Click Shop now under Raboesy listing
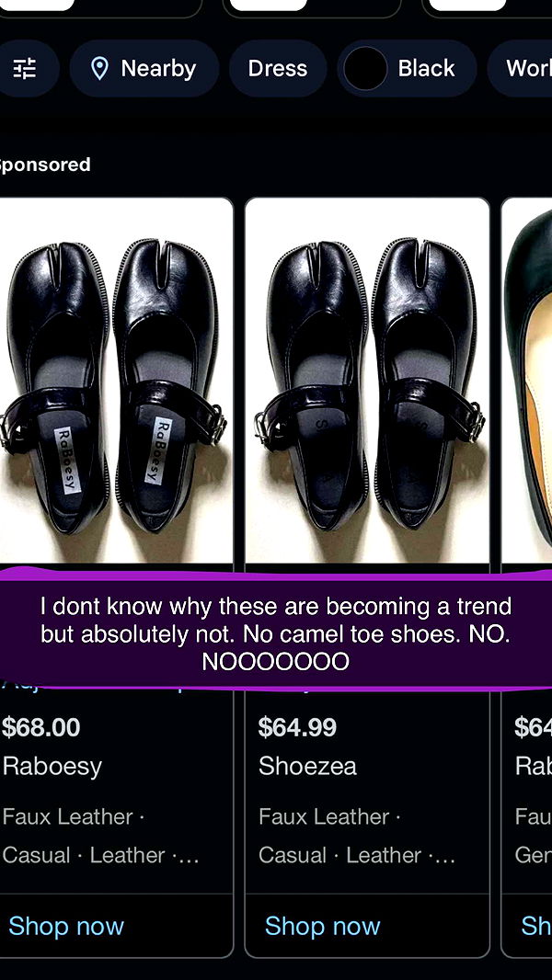The height and width of the screenshot is (980, 552). click(x=66, y=926)
